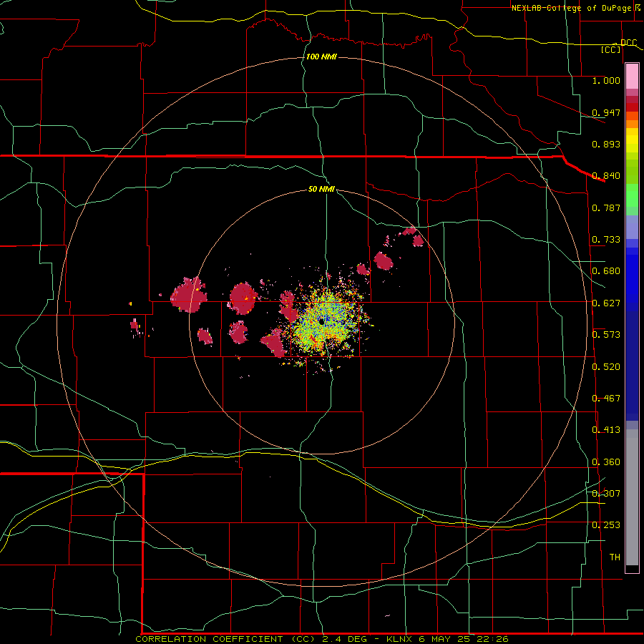644x644 pixels.
Task: Click the Correlation Coefficient caption at bottom
Action: (321, 639)
